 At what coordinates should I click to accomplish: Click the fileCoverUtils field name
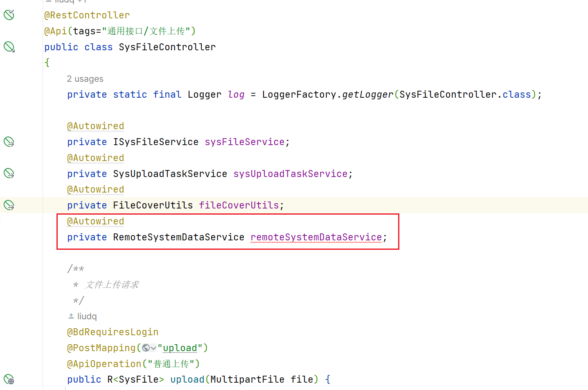tap(239, 205)
